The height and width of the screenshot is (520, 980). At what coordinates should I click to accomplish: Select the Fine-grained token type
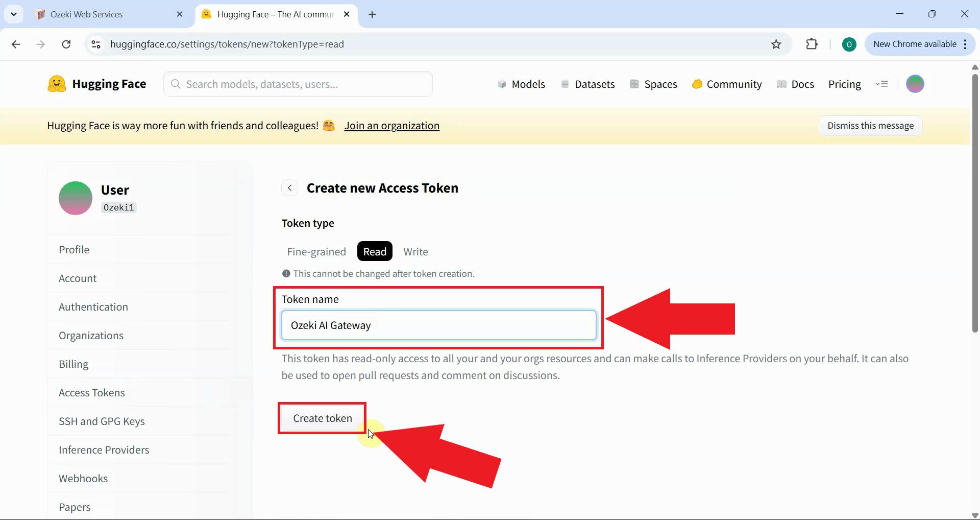316,251
